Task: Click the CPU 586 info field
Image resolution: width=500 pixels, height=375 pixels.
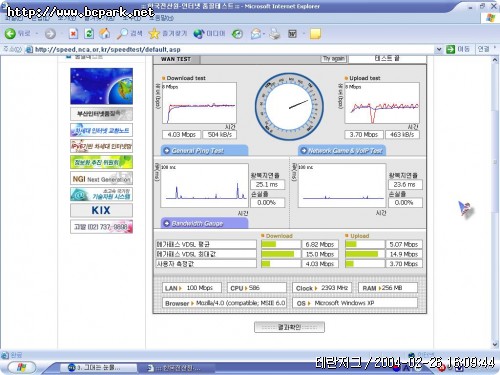Action: 257,288
